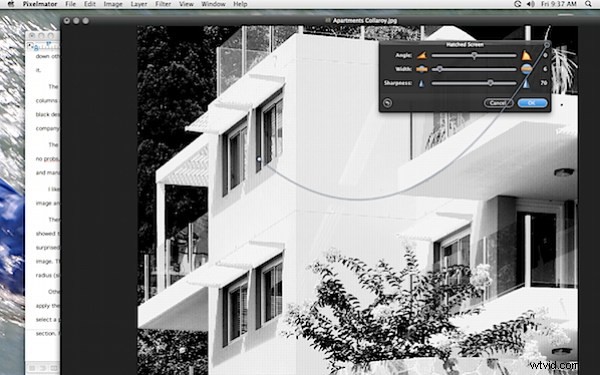Click the Sharpness value field showing 70
The width and height of the screenshot is (600, 375).
[544, 83]
